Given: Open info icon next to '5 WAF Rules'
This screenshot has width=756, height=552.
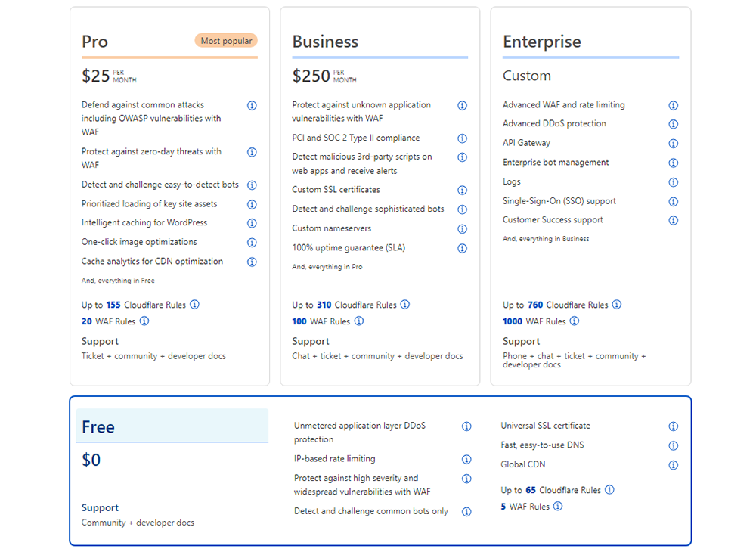Looking at the screenshot, I should point(558,507).
